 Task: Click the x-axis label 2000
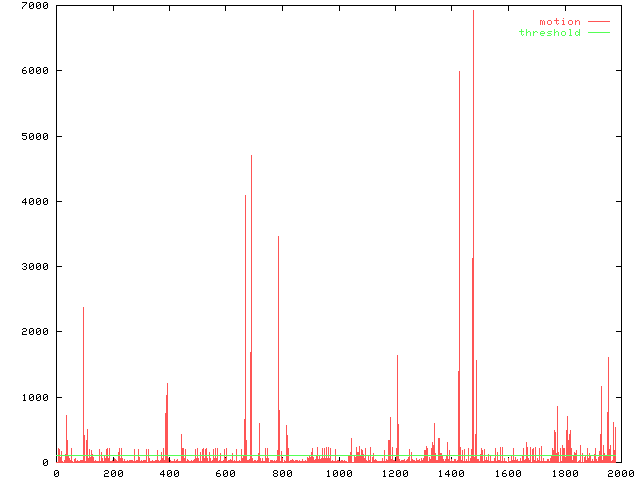click(620, 473)
